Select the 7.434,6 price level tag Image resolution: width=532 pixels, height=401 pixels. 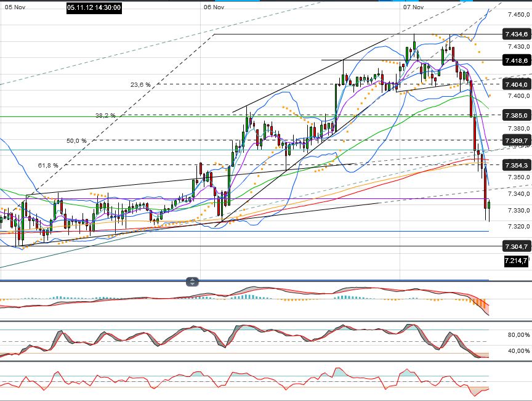click(515, 34)
